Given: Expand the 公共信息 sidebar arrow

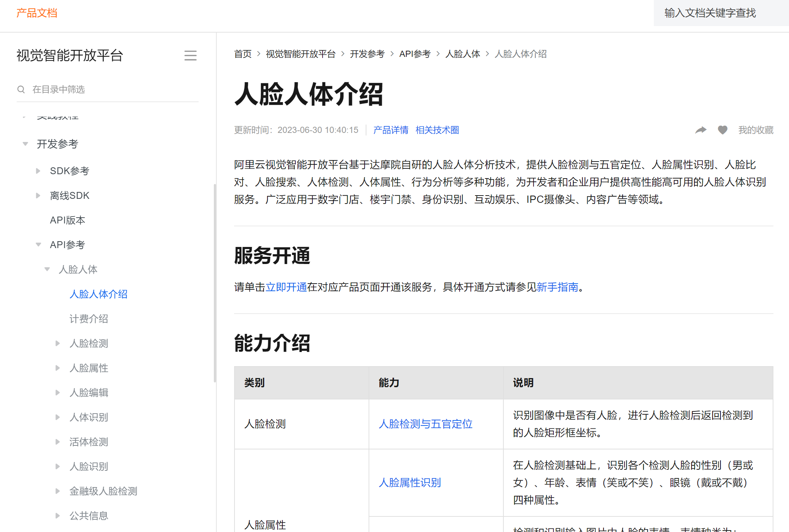Looking at the screenshot, I should click(58, 516).
